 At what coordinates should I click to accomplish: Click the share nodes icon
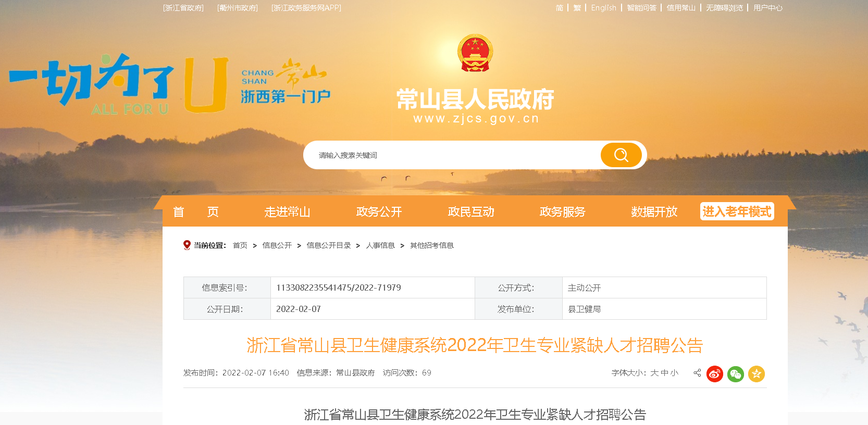pos(697,373)
